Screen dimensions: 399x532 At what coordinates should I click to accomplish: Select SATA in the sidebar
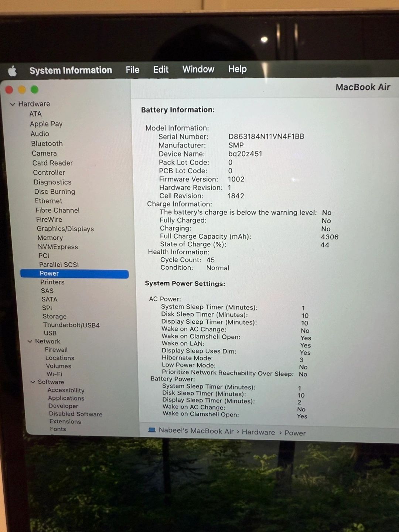point(49,299)
